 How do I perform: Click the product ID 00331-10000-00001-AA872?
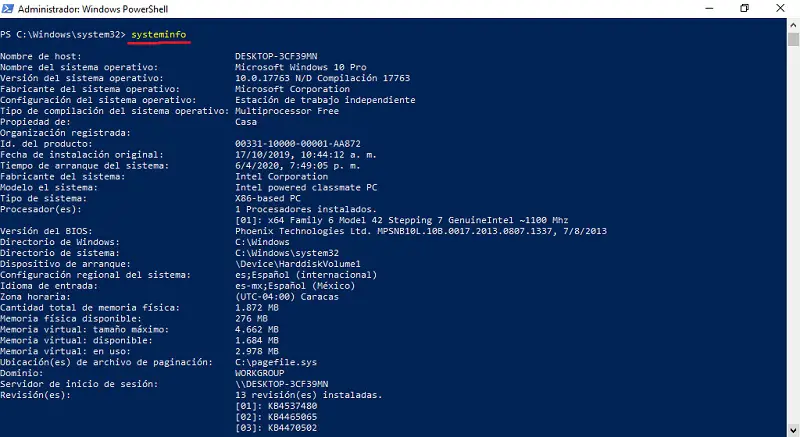click(x=297, y=143)
